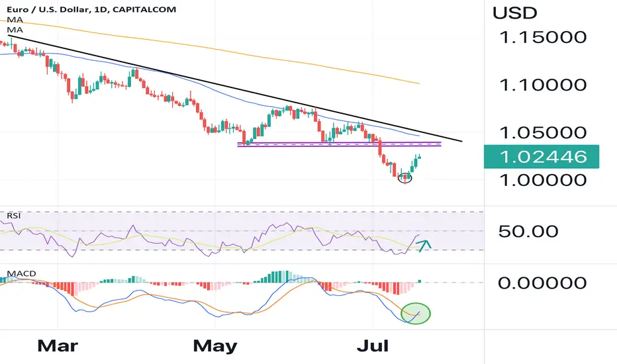Click the 1.10000 price level label
The height and width of the screenshot is (364, 617).
click(543, 85)
